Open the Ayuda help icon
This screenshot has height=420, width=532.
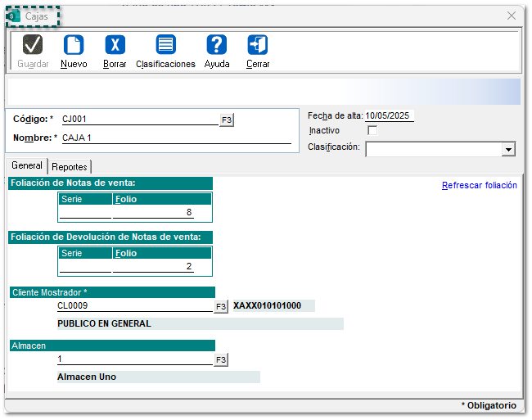(x=217, y=45)
